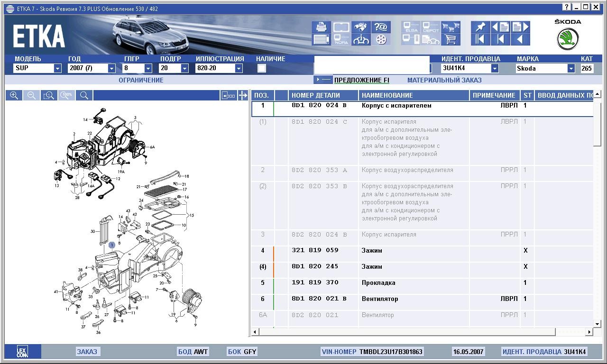
Task: Select the ПРЕДЛОЖЕНИЕ FI tab
Action: (361, 80)
